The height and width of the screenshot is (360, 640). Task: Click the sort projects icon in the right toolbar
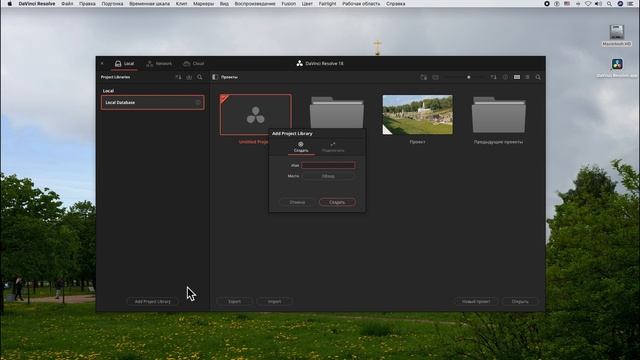(493, 77)
